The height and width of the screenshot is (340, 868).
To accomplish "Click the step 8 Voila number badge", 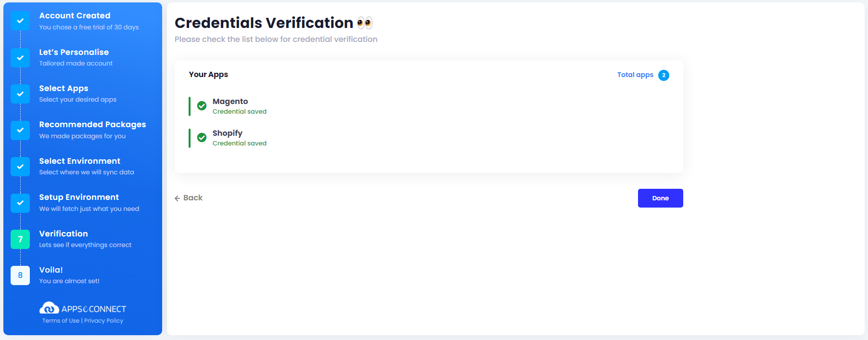I will click(x=20, y=275).
